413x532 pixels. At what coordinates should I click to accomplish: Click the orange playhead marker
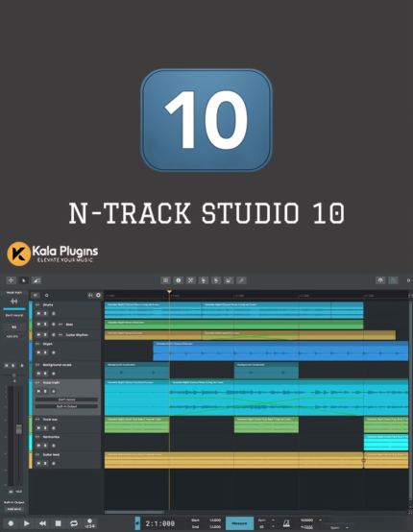click(x=169, y=291)
